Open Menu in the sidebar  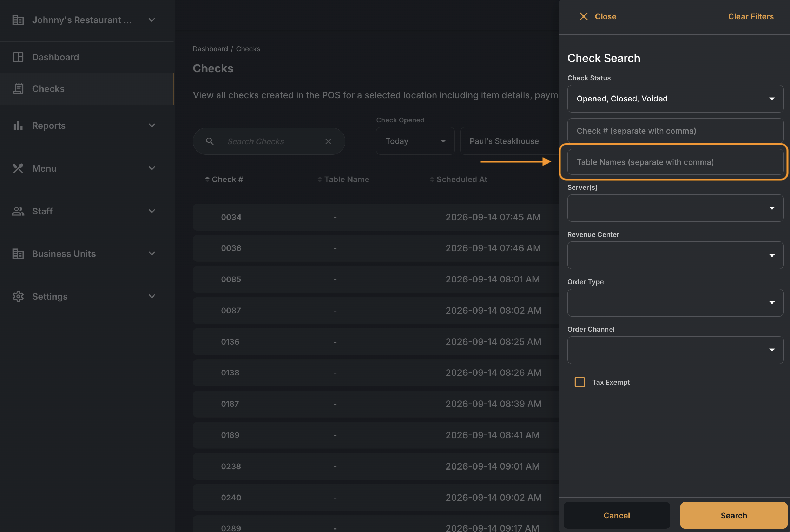point(87,168)
